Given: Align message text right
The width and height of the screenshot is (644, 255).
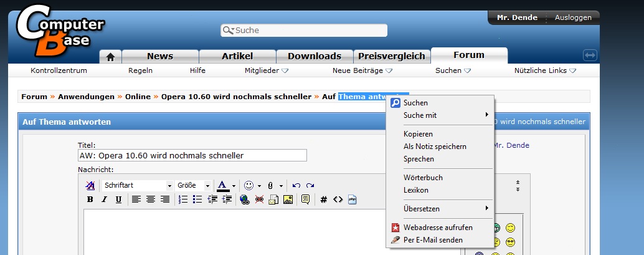Looking at the screenshot, I should [x=164, y=200].
